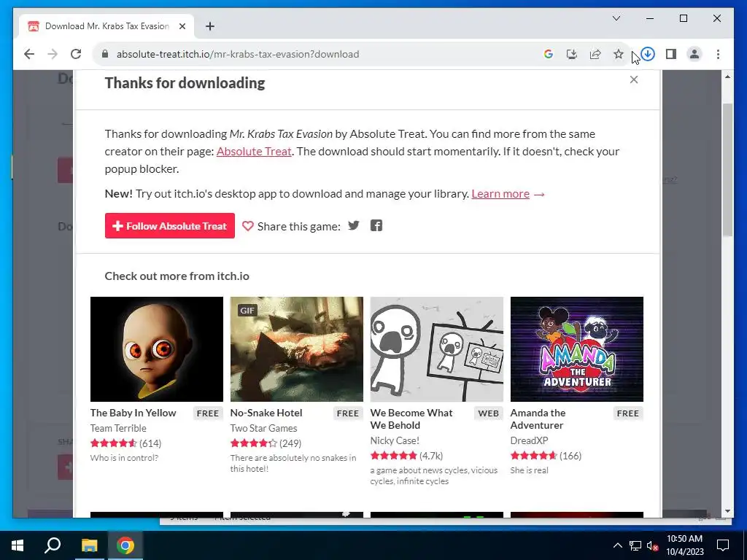Open Learn more about desktop app

(500, 194)
